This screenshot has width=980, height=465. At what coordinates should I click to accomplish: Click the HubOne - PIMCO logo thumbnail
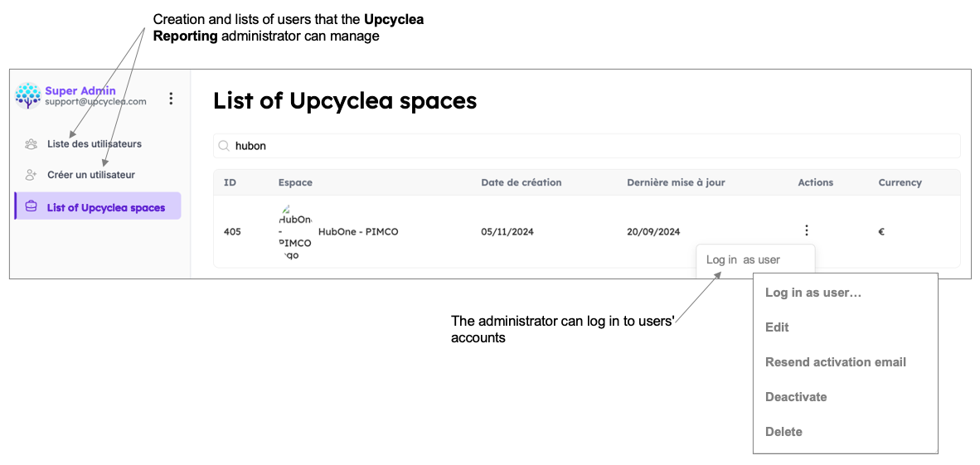click(295, 231)
